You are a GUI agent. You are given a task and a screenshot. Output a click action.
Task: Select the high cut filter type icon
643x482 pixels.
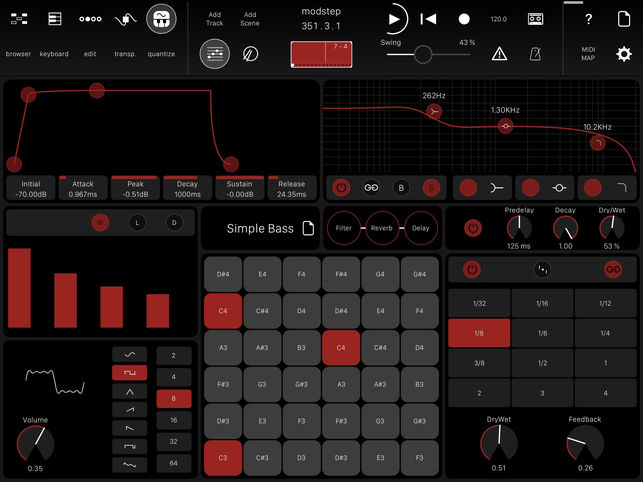[x=622, y=188]
